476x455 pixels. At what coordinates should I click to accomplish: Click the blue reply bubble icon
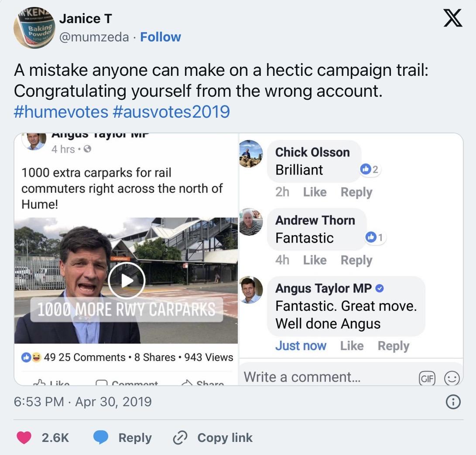click(x=101, y=438)
